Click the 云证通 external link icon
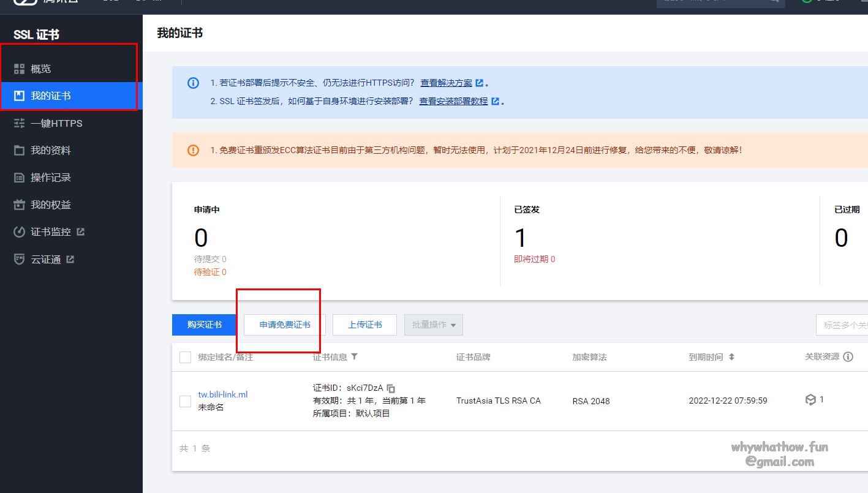The height and width of the screenshot is (493, 868). click(x=70, y=259)
